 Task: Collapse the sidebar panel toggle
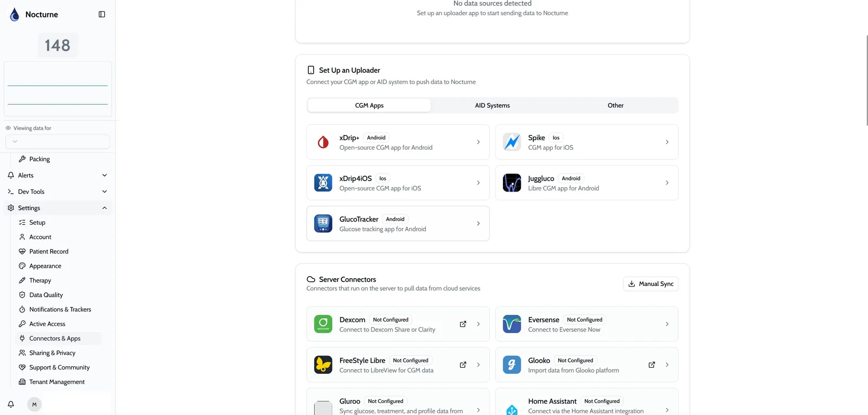pyautogui.click(x=102, y=15)
